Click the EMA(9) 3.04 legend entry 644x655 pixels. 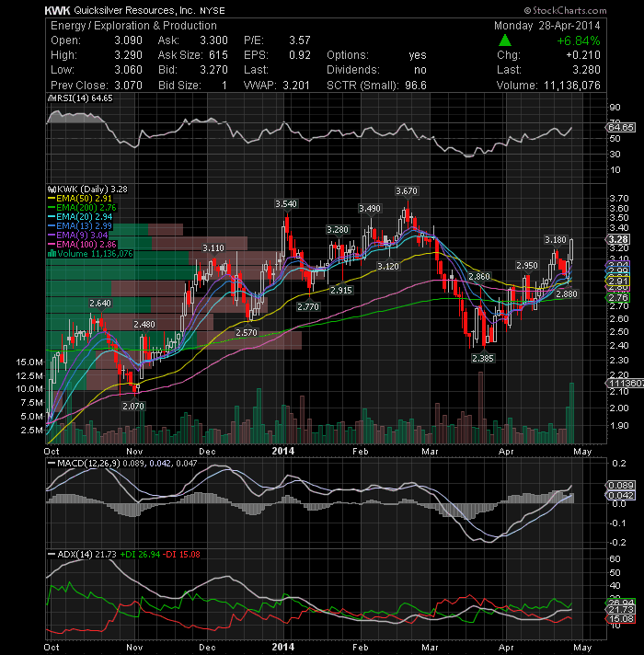click(78, 236)
